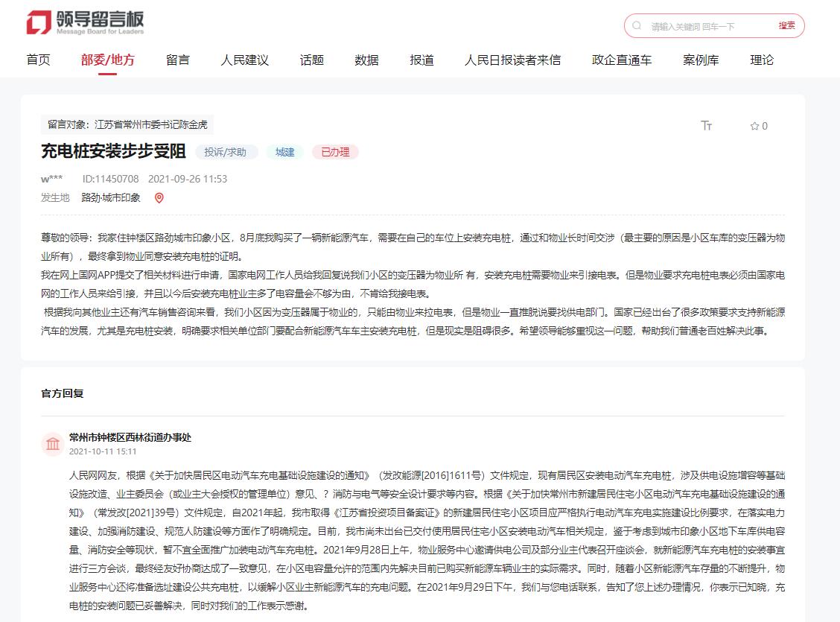Select the 部委/地方 navigation tab

(x=108, y=60)
